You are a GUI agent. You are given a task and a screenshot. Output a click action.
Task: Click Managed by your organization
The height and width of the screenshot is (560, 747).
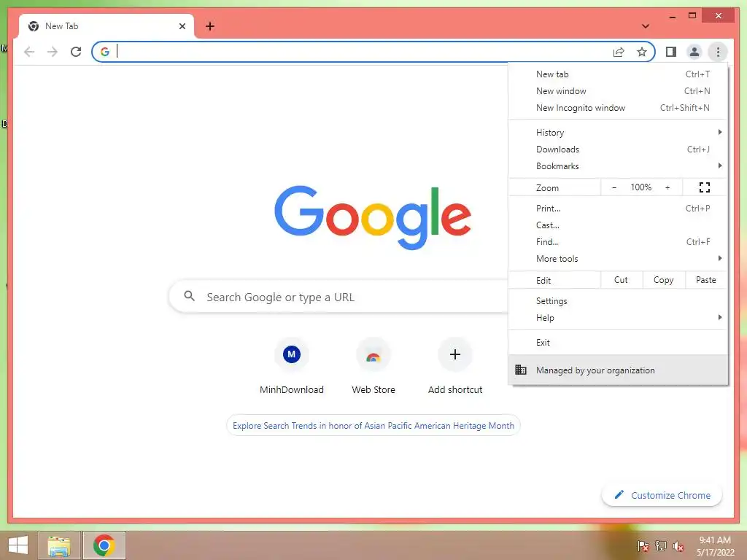[x=618, y=370]
